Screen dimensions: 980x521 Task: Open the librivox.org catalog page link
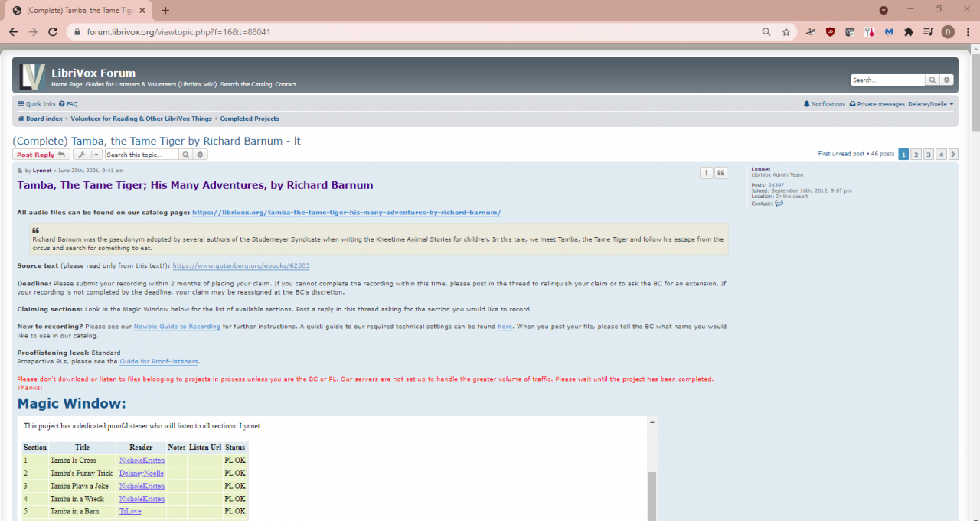tap(346, 212)
